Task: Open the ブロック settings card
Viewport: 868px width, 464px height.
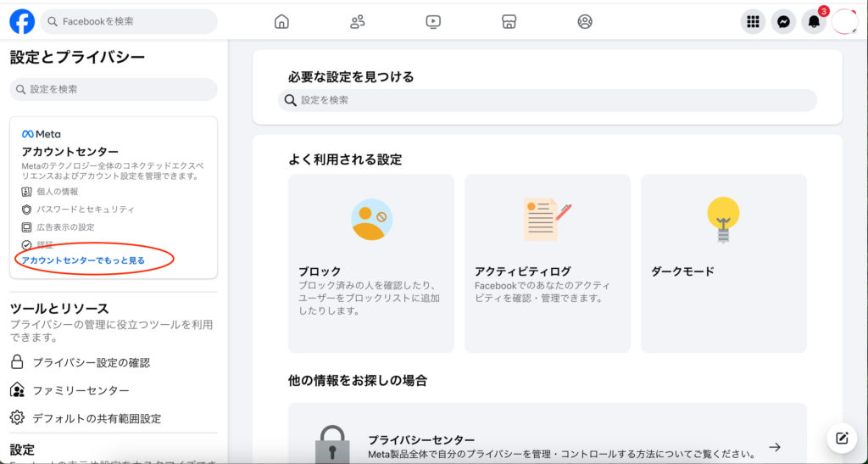Action: coord(371,263)
